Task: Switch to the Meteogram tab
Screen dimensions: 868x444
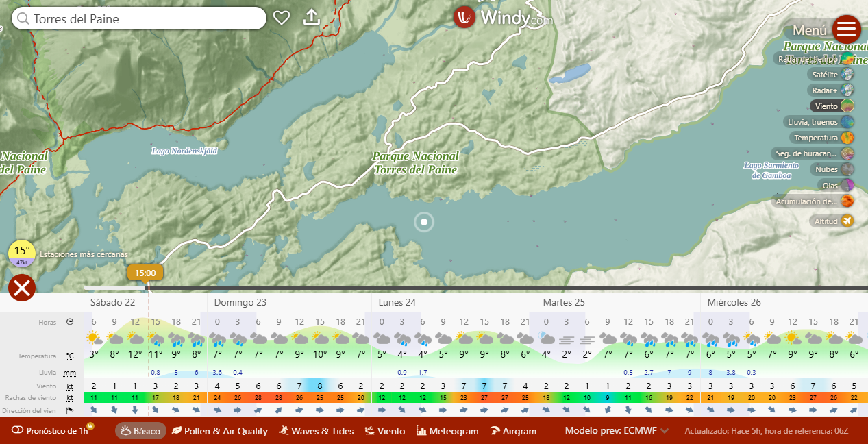Action: pos(447,431)
